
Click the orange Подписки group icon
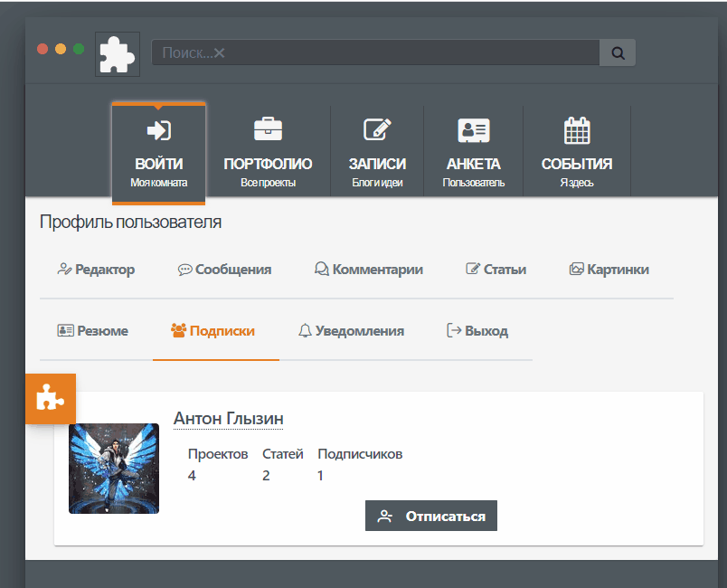coord(178,330)
